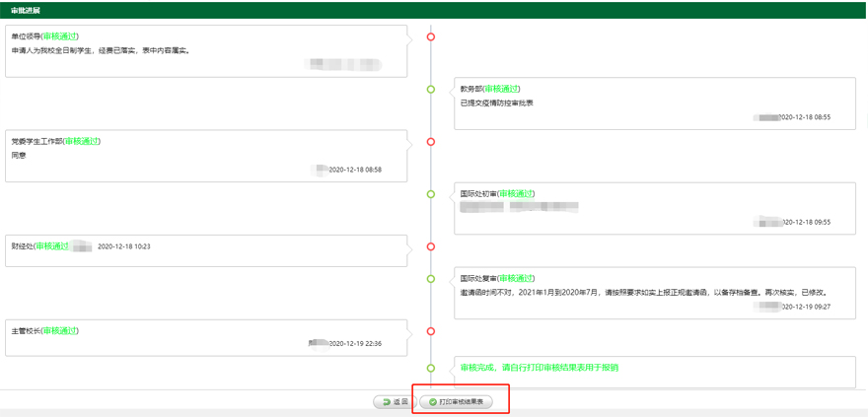The width and height of the screenshot is (868, 417).
Task: Click the green node beside 审核完成 message
Action: [431, 368]
